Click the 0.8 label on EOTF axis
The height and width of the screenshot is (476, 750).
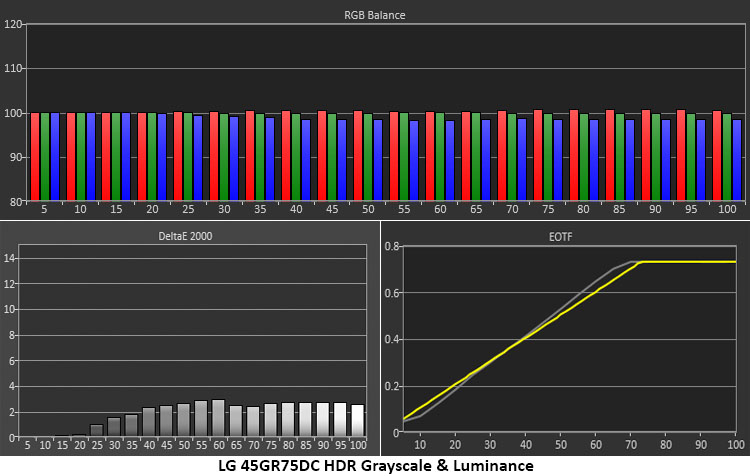392,246
